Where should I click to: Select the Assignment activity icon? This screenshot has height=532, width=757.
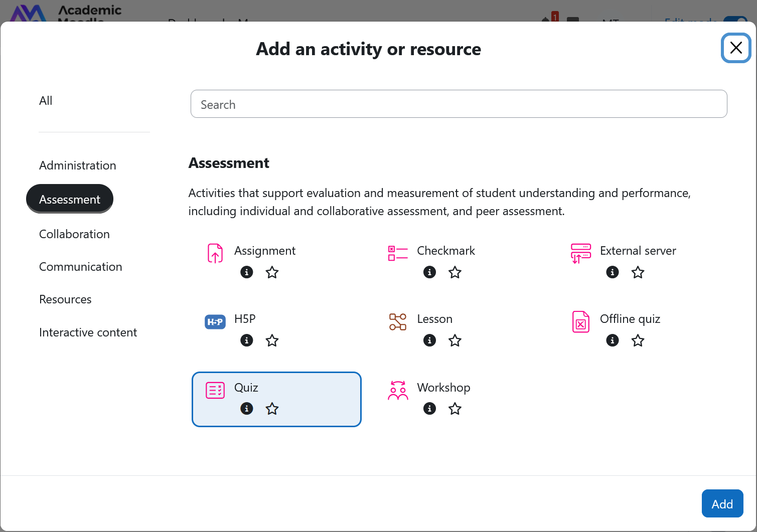215,253
